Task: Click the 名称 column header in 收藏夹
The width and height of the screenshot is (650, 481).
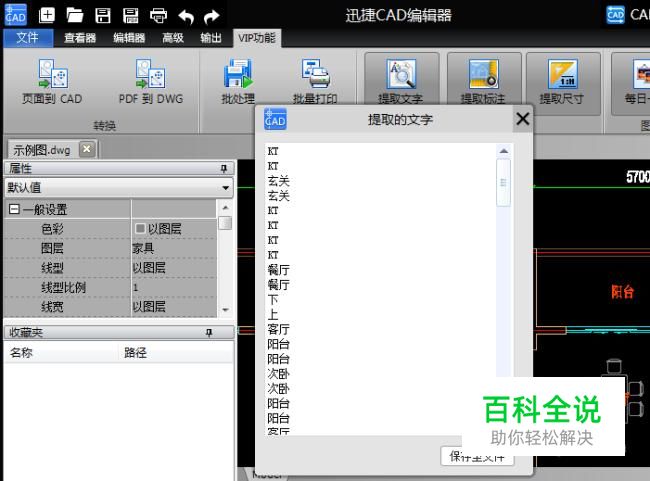Action: tap(61, 352)
